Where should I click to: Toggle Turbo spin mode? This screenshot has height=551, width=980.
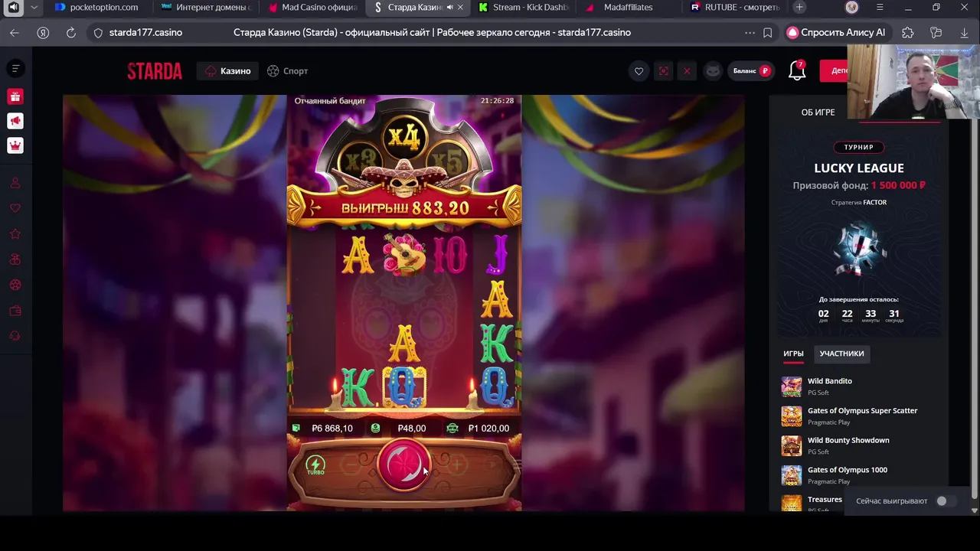[x=315, y=465]
